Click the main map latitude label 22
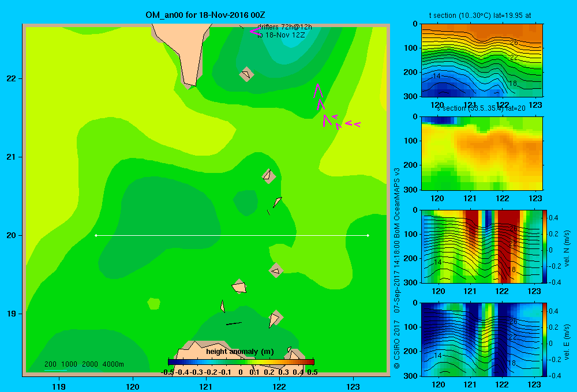Viewport: 577px width, 392px height. click(12, 78)
